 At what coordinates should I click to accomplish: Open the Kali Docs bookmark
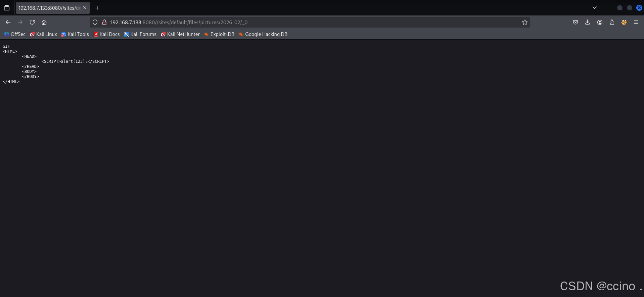coord(106,34)
